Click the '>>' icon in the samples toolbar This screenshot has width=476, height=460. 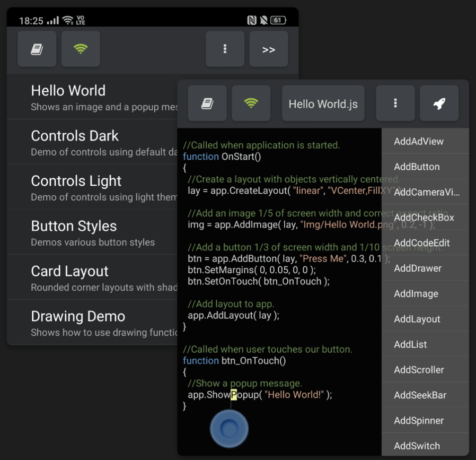(269, 49)
